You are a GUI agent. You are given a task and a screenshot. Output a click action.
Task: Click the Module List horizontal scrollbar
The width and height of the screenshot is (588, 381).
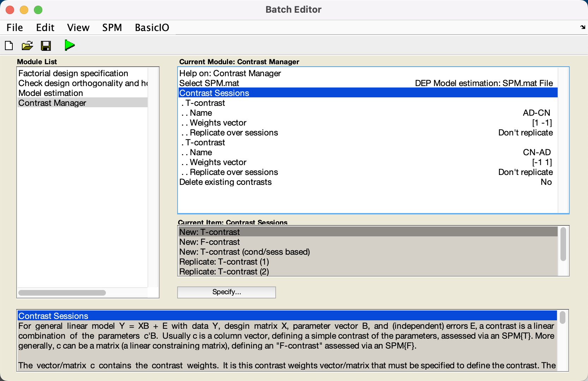pos(62,293)
